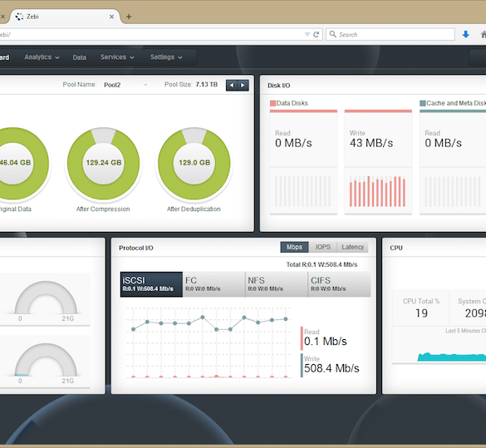
Task: Click the 508.4 Mb/s write value
Action: (x=331, y=368)
